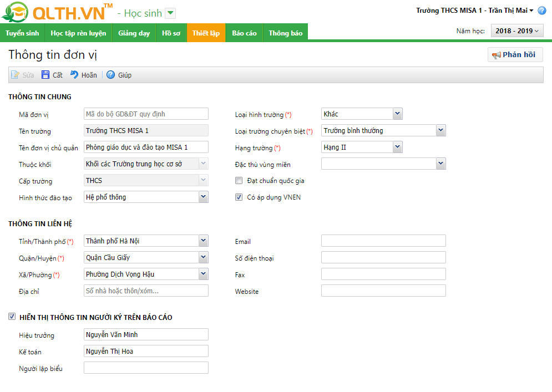Click the Cất save disk icon

[45, 75]
